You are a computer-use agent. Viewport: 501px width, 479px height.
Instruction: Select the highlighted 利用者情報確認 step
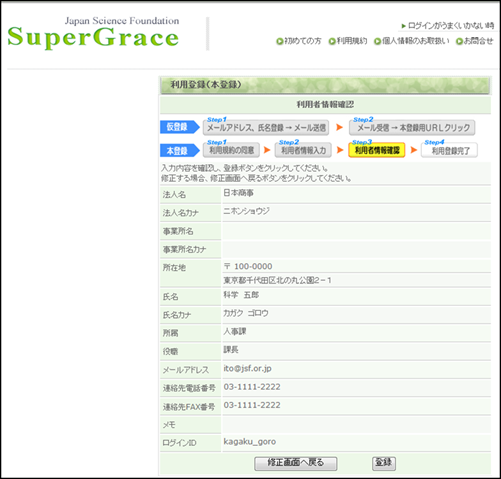tap(377, 150)
